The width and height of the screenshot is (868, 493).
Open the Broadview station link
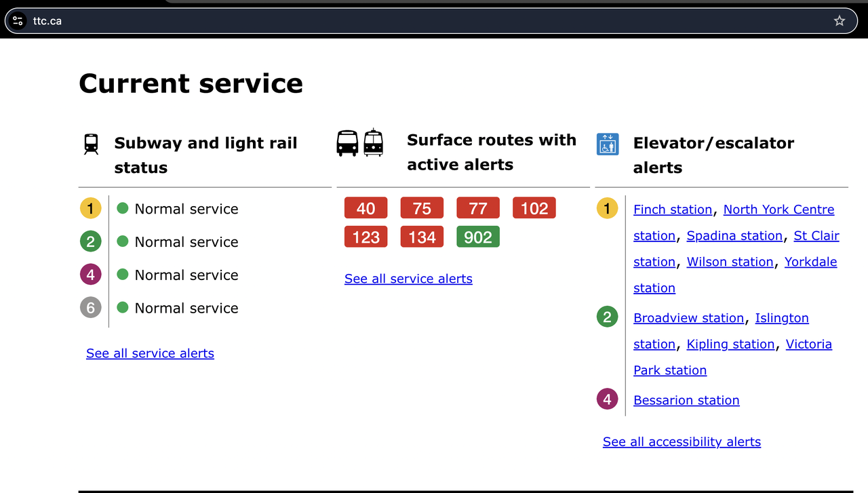(688, 318)
